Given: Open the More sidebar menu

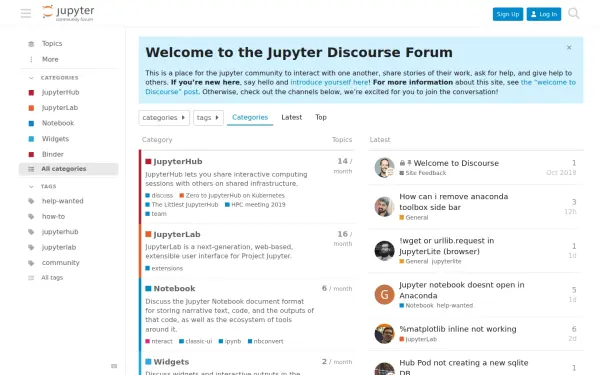Looking at the screenshot, I should tap(50, 59).
